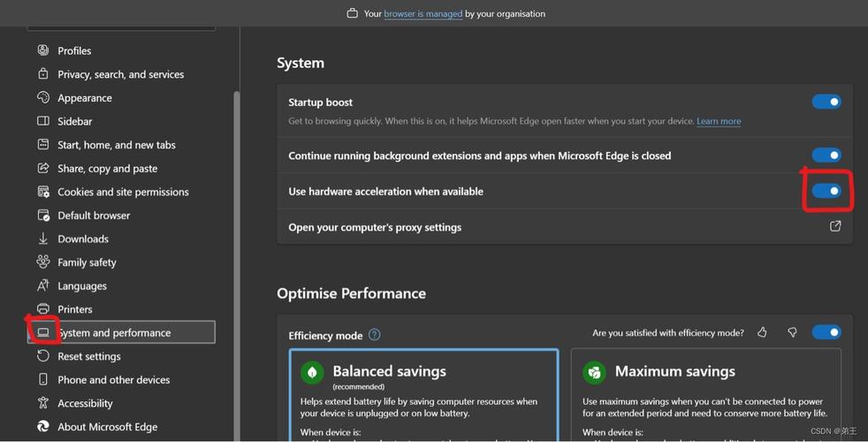The width and height of the screenshot is (868, 442).
Task: Follow the 'browser is managed' link
Action: pyautogui.click(x=423, y=14)
